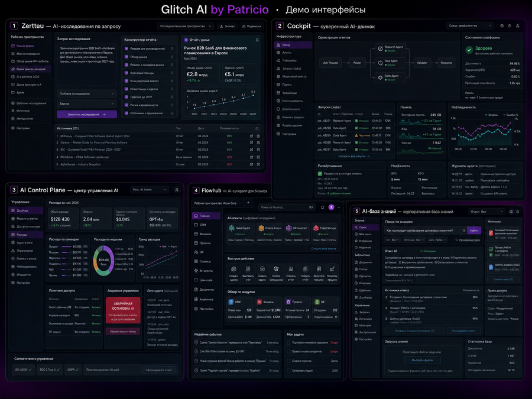Screen dimensions: 532x399
Task: Click the Запустить исследование button
Action: [x=87, y=114]
